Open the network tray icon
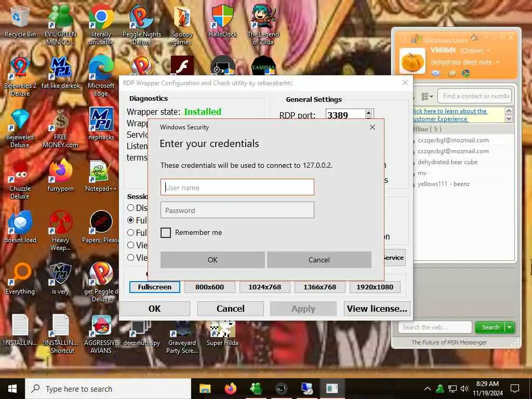The width and height of the screenshot is (532, 399). click(453, 389)
